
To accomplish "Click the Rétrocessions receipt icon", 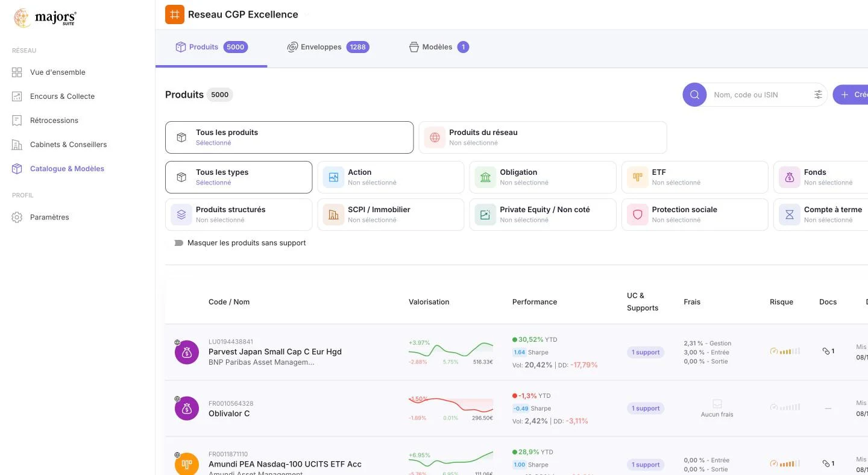I will pos(17,121).
